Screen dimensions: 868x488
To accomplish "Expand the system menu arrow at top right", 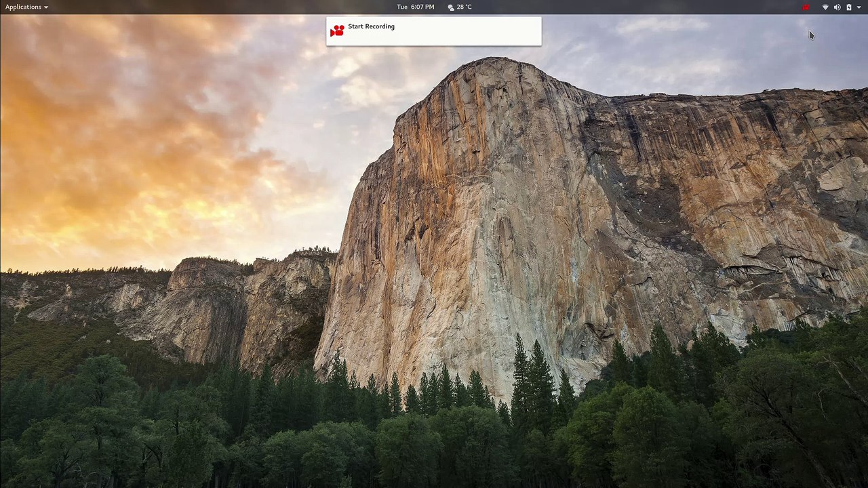I will pos(859,7).
